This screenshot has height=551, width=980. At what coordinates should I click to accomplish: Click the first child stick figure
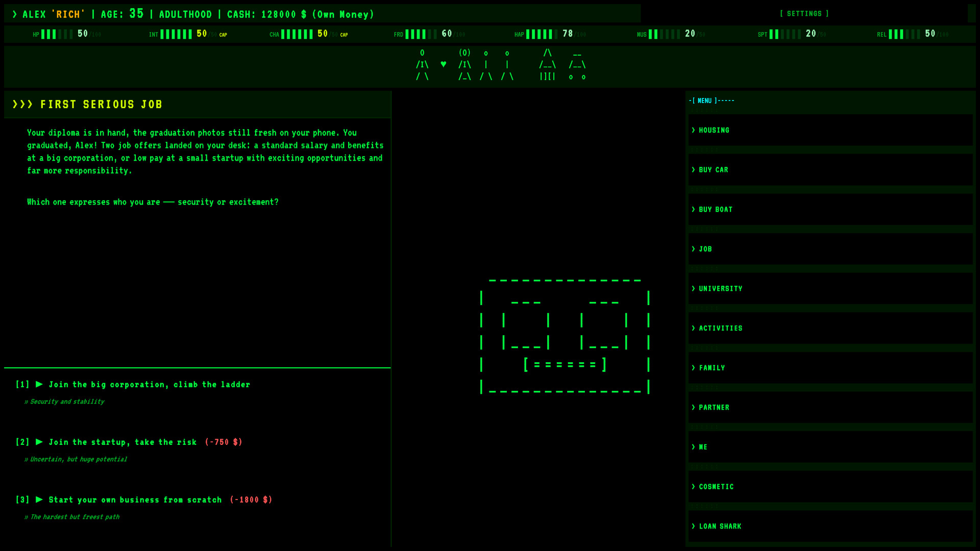486,65
